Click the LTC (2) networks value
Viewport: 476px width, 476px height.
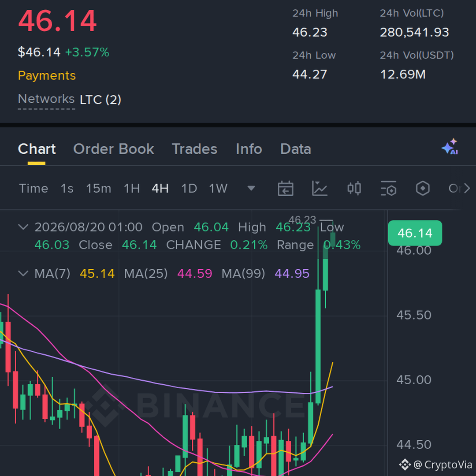(100, 100)
